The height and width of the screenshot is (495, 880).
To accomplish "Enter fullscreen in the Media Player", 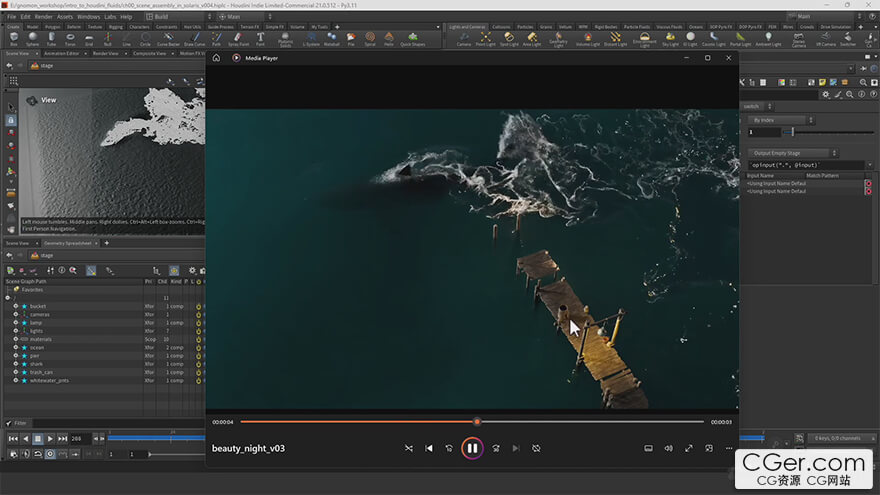I will pos(689,448).
